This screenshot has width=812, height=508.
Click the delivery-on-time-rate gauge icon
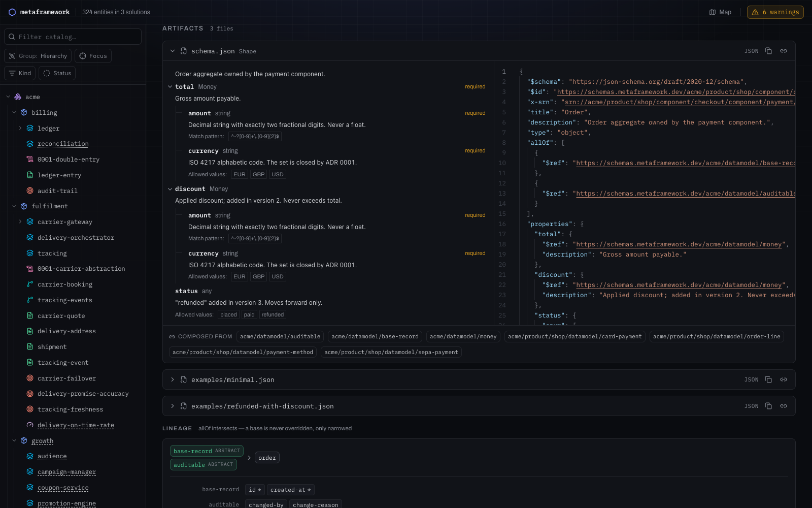(30, 425)
